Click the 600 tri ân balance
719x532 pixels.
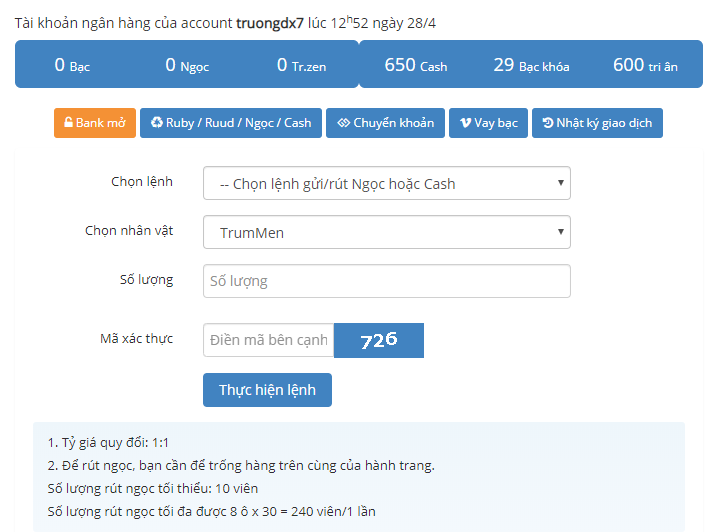[645, 65]
